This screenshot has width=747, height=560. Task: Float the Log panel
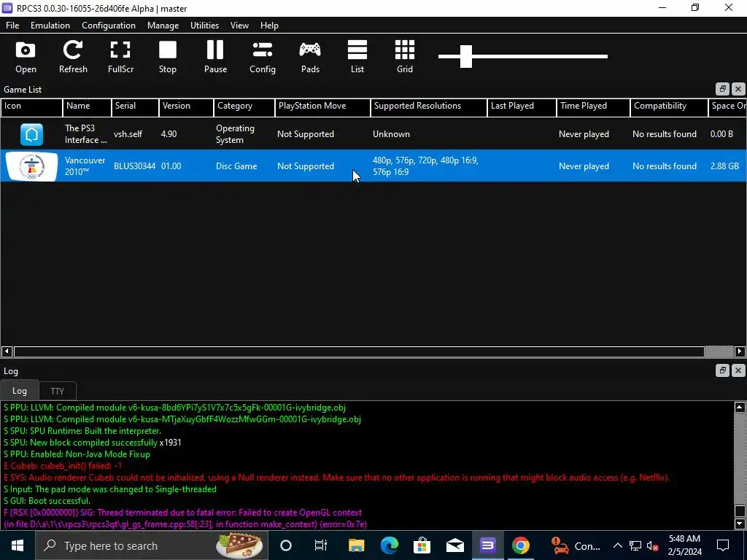click(722, 370)
